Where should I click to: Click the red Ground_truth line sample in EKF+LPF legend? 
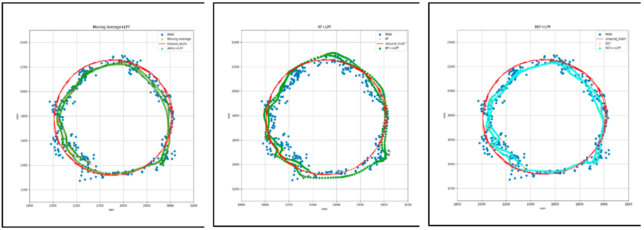[600, 39]
